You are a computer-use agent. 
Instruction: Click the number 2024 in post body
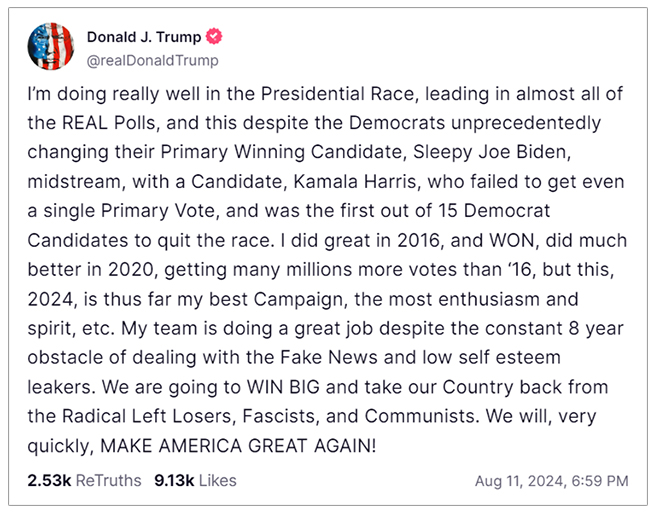point(51,299)
